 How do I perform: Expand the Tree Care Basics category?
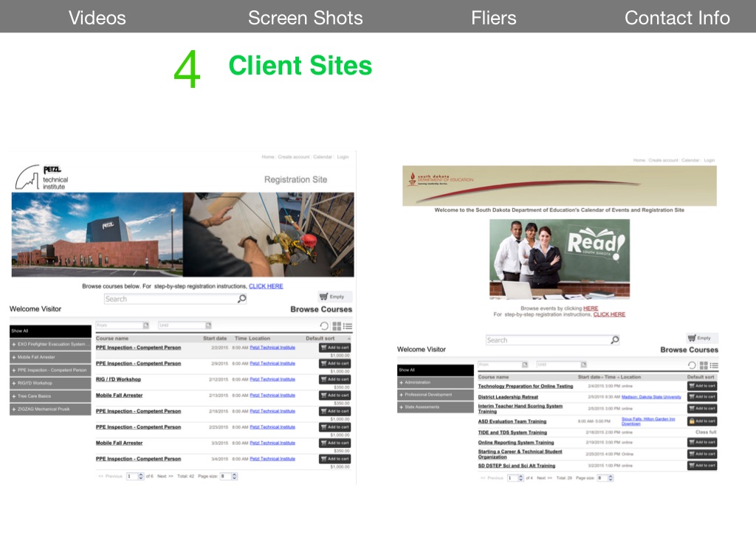(50, 396)
